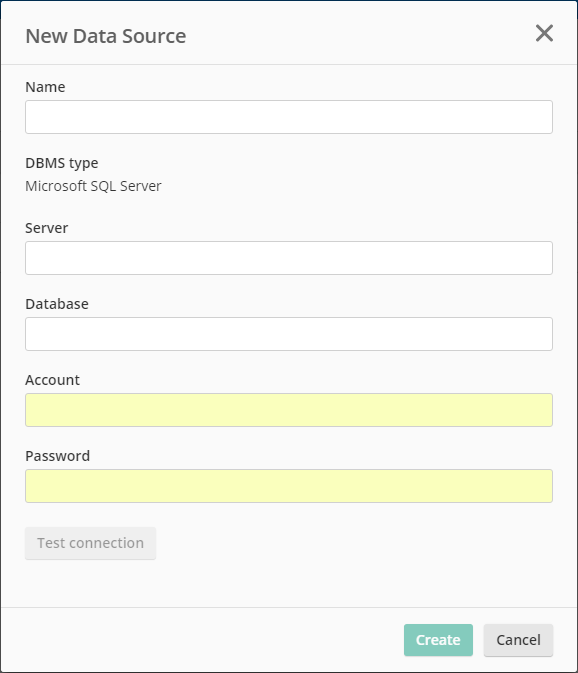Screen dimensions: 578x673
Task: Close the New Data Source dialog
Action: click(x=544, y=33)
